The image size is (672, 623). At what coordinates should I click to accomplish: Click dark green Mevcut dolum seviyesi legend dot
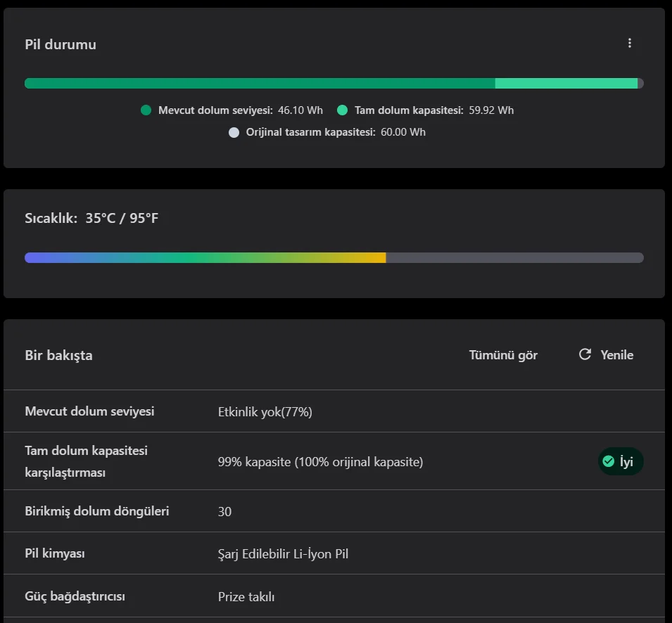(146, 110)
